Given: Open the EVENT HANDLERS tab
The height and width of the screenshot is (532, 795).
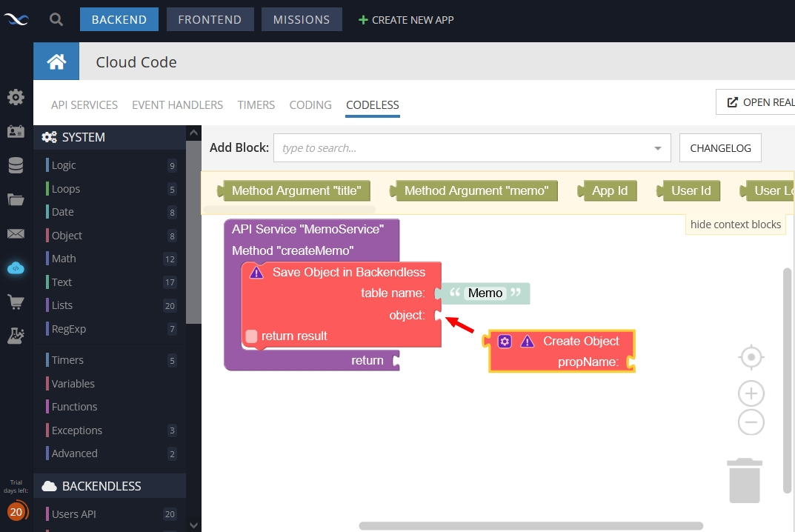Looking at the screenshot, I should point(178,105).
